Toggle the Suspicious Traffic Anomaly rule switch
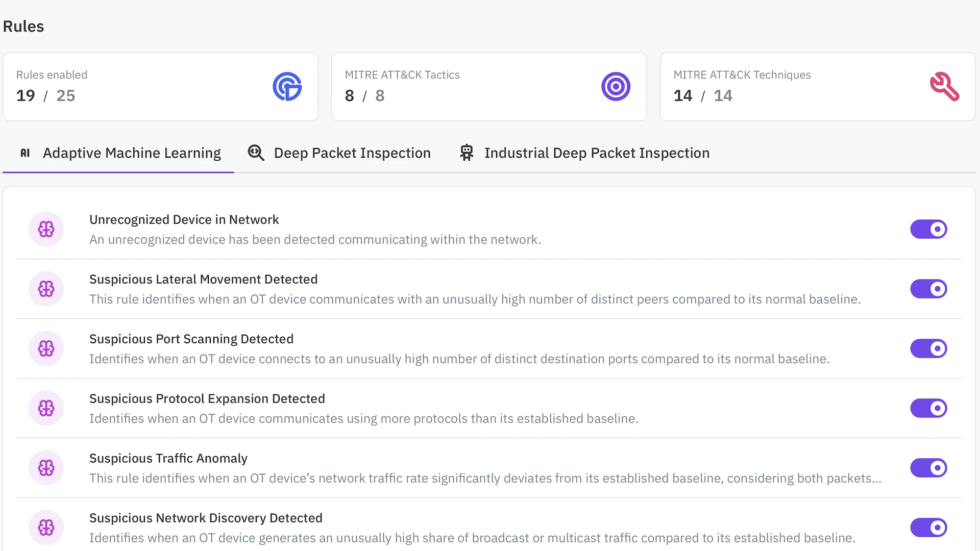980x551 pixels. [928, 468]
